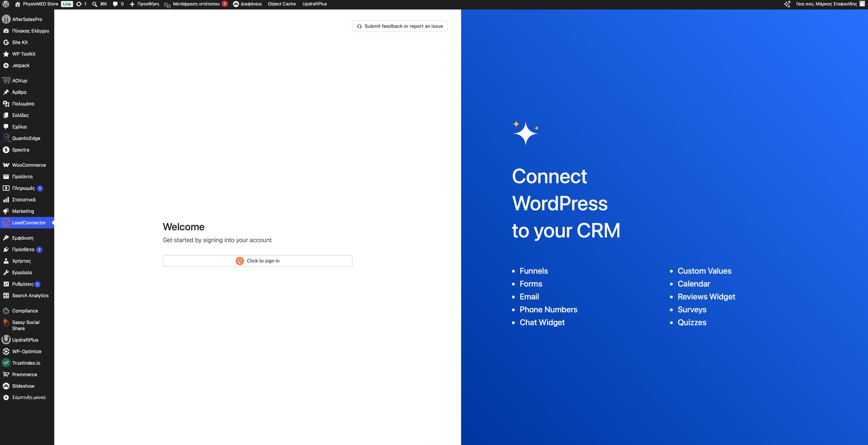Click the Στατιστικά bar chart icon

6,200
